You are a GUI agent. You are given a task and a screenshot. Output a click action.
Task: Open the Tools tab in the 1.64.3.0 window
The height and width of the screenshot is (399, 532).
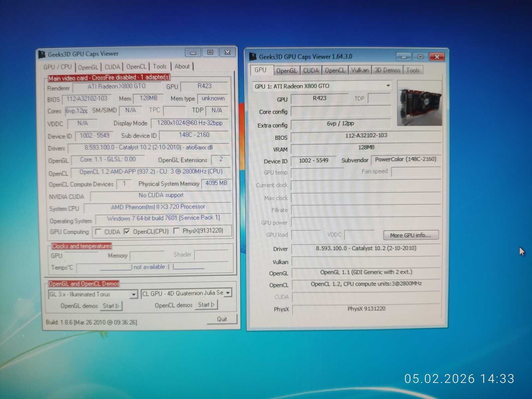point(413,70)
